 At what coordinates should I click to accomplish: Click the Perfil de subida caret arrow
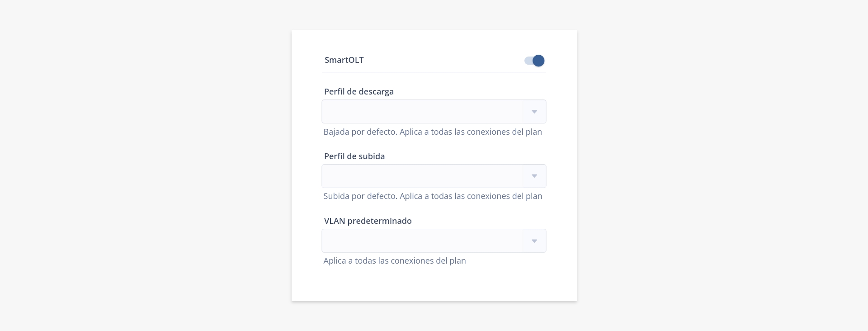point(534,176)
